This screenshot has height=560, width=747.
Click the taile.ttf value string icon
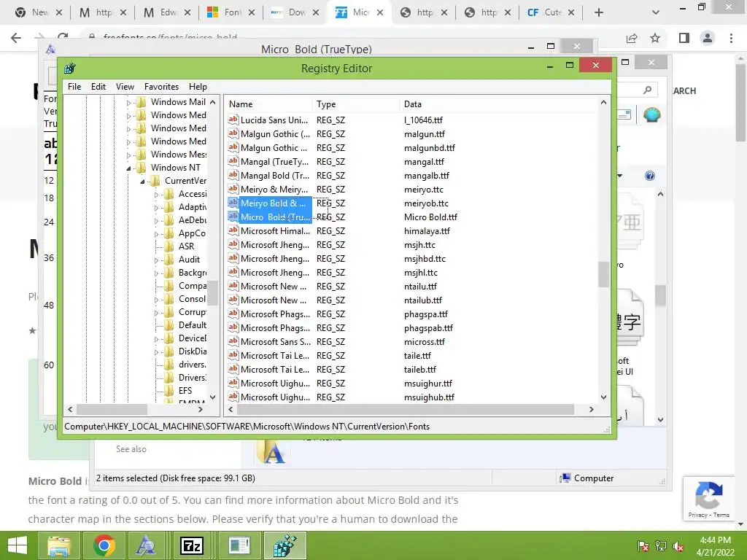tap(233, 355)
